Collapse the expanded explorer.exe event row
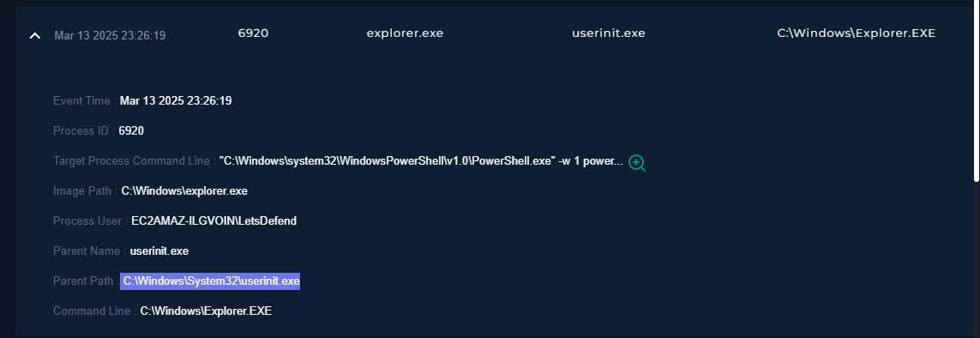980x338 pixels. coord(35,36)
